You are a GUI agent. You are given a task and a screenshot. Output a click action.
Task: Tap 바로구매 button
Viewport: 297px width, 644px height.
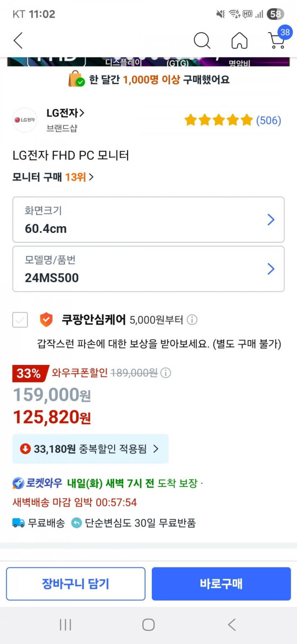tap(221, 584)
